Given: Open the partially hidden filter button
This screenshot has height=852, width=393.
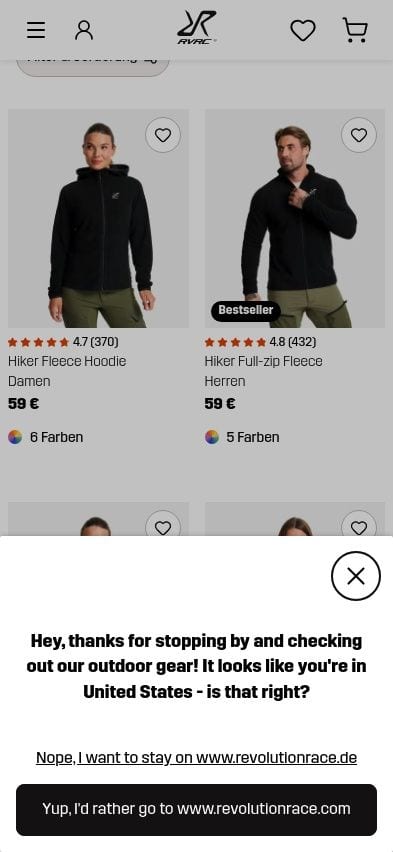Looking at the screenshot, I should (93, 66).
